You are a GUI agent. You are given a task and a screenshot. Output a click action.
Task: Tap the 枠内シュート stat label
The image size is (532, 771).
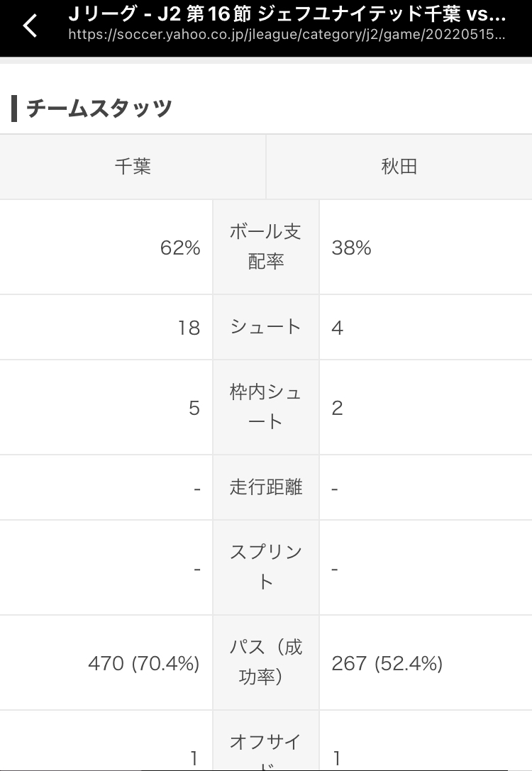click(x=265, y=407)
